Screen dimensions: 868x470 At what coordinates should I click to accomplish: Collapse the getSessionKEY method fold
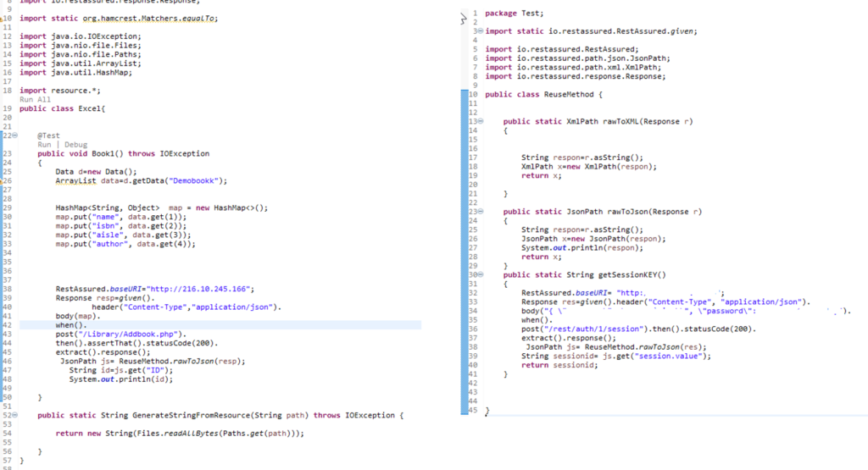point(479,274)
